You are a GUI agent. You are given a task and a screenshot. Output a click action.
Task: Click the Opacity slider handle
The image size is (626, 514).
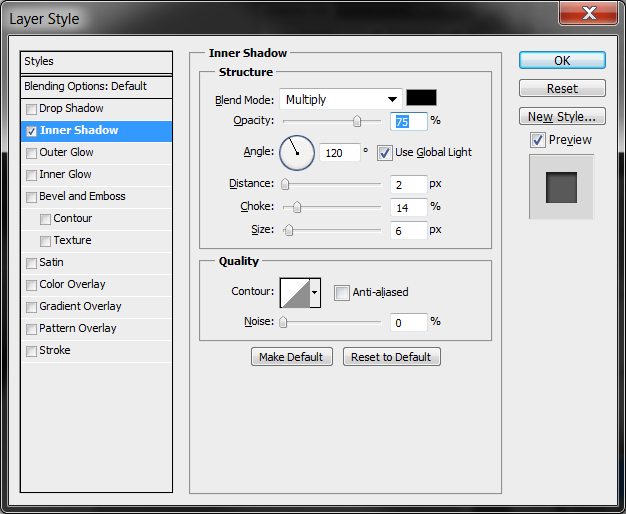click(x=357, y=122)
